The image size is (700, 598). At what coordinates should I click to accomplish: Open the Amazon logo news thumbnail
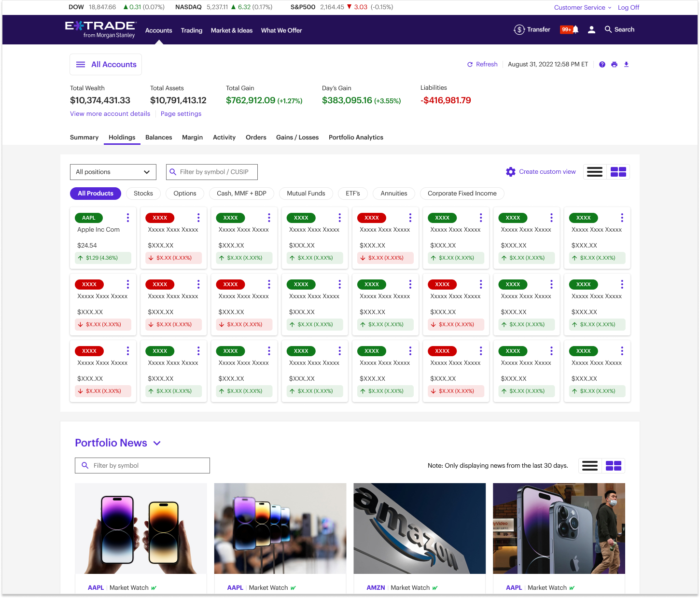420,528
